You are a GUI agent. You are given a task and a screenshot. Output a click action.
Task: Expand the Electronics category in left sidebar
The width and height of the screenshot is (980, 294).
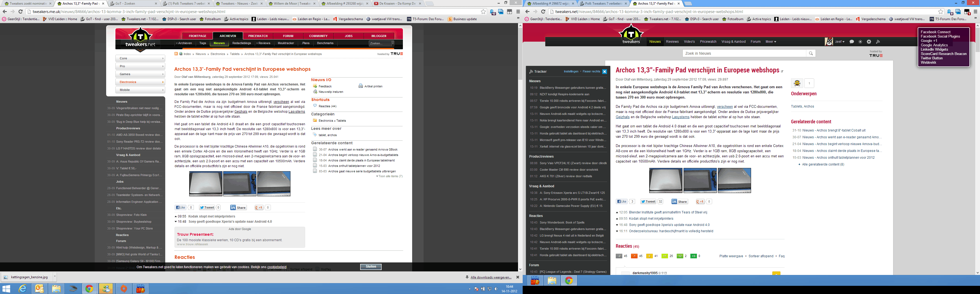click(x=140, y=82)
